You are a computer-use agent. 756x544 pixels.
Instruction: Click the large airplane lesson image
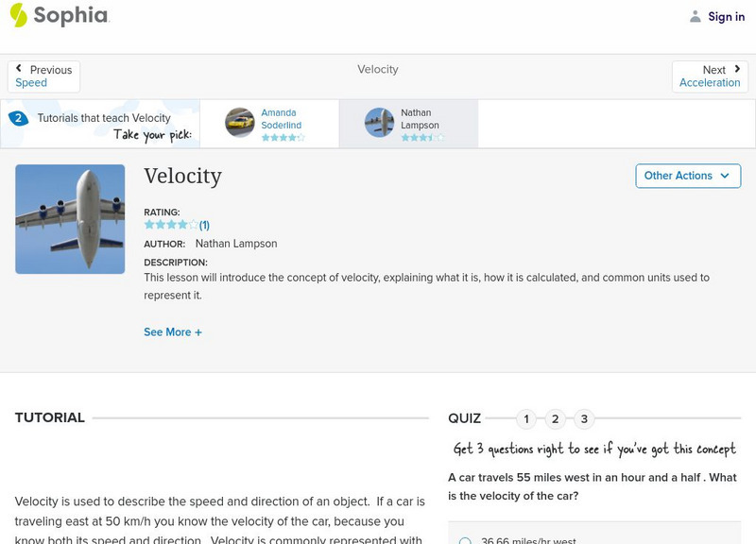click(x=70, y=219)
